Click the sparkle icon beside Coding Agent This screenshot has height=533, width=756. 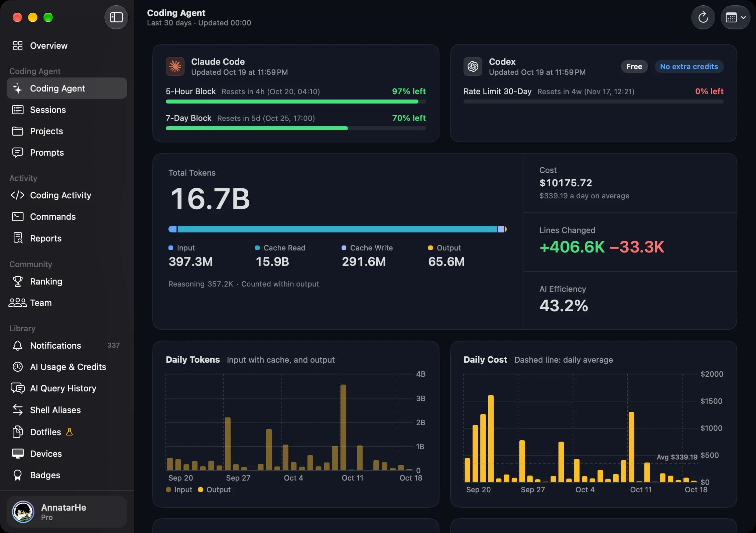(x=18, y=88)
